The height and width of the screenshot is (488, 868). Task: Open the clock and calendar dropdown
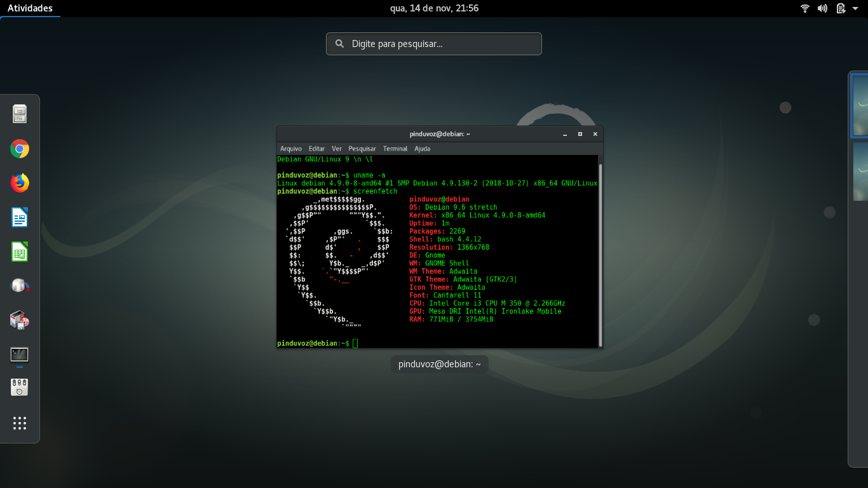434,8
